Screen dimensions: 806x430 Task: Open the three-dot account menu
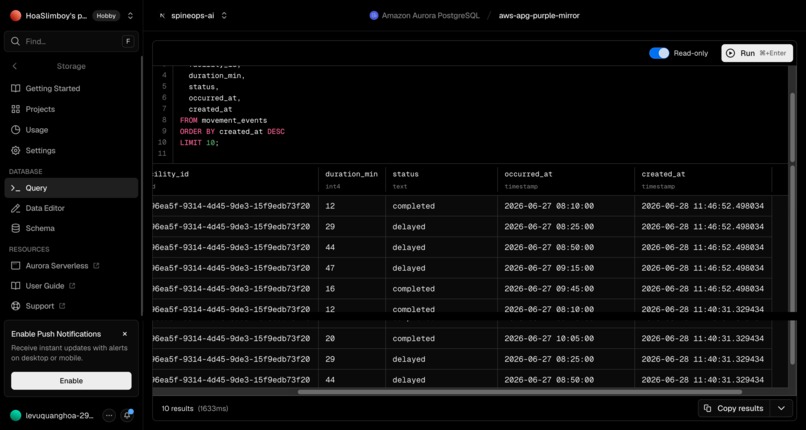[108, 415]
